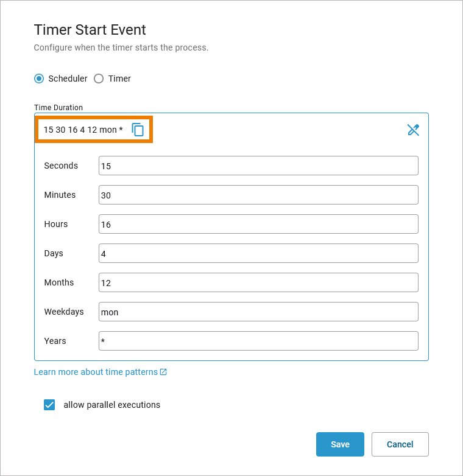Uncheck the allow parallel executions checkbox

coord(49,405)
